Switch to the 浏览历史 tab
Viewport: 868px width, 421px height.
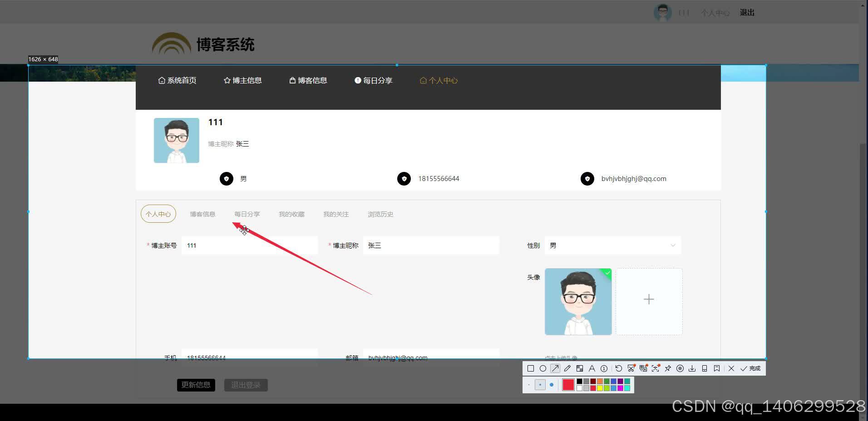tap(380, 214)
